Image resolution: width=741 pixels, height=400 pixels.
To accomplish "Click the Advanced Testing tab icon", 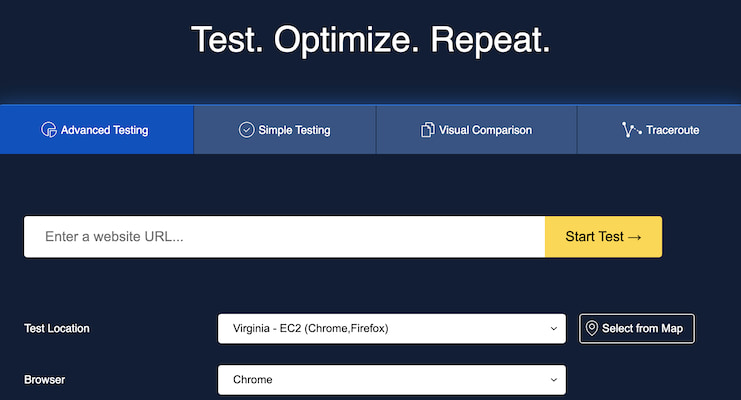I will (49, 130).
